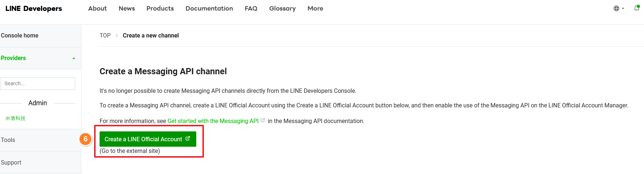Screen dimensions: 644x174
Task: Open the Products menu item
Action: click(x=160, y=8)
